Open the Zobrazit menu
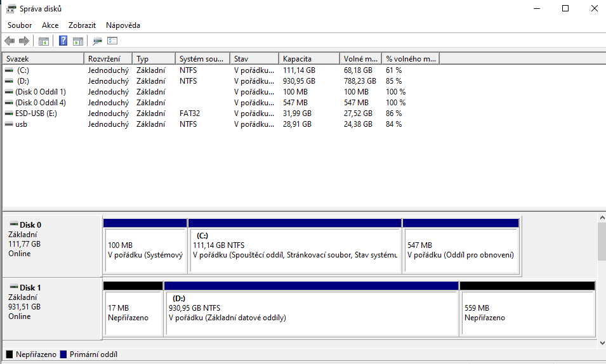 click(82, 25)
